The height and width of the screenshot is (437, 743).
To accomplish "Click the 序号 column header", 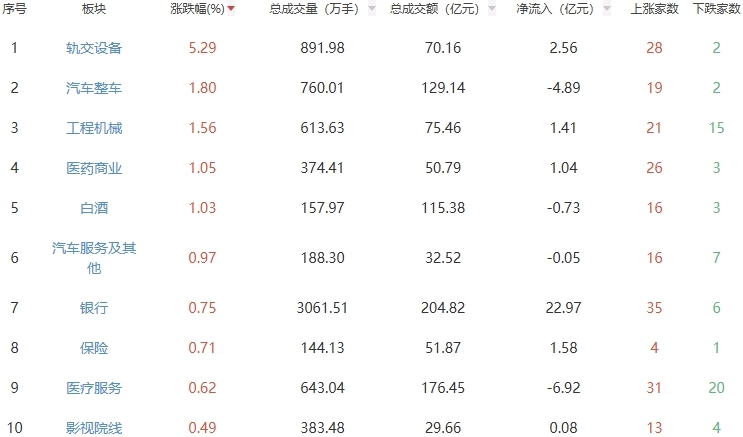I will pyautogui.click(x=14, y=9).
